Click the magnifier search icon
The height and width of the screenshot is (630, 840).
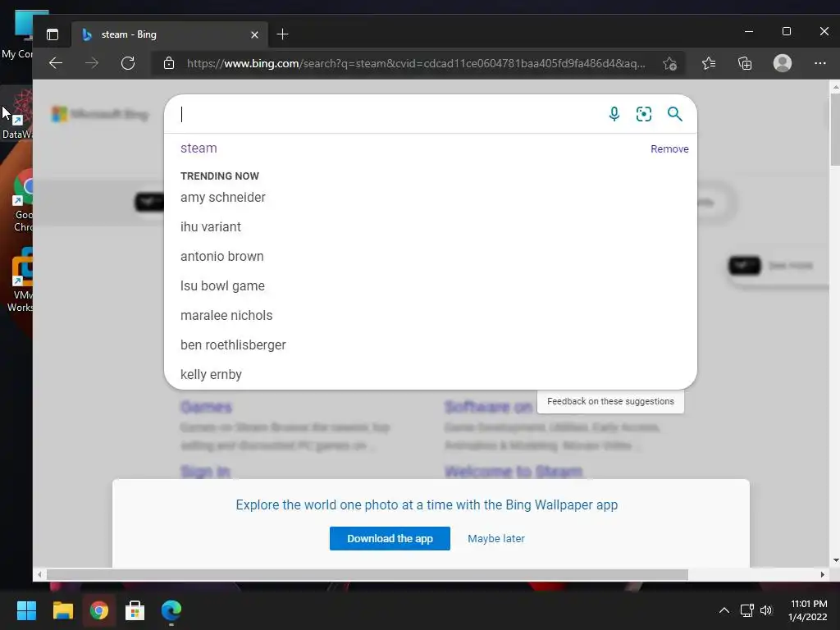coord(674,113)
